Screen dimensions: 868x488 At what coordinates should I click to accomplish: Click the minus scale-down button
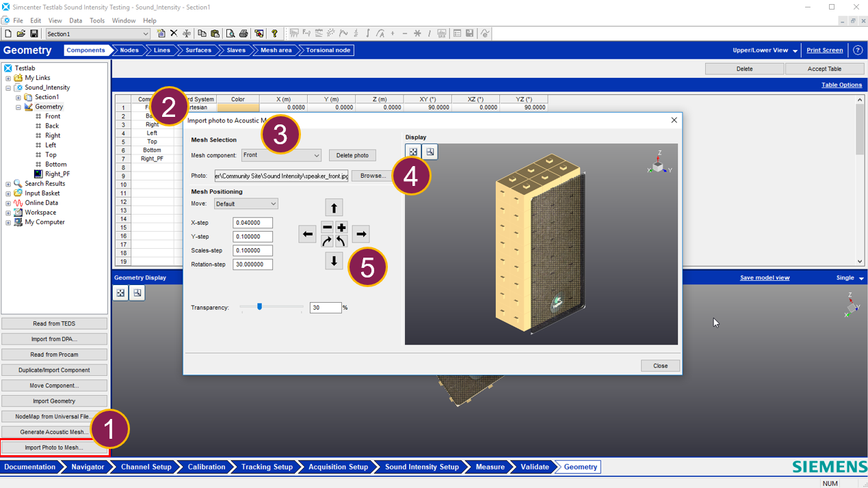click(327, 227)
